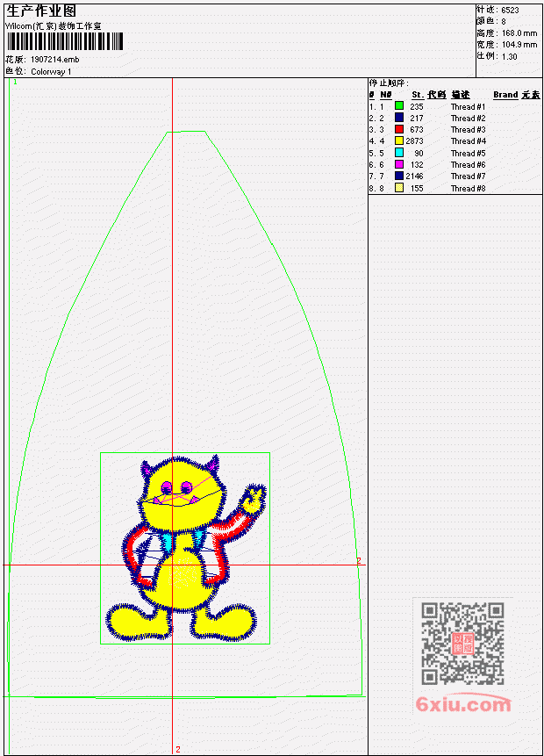
Task: Click the stitch count value 6523
Action: pos(510,10)
